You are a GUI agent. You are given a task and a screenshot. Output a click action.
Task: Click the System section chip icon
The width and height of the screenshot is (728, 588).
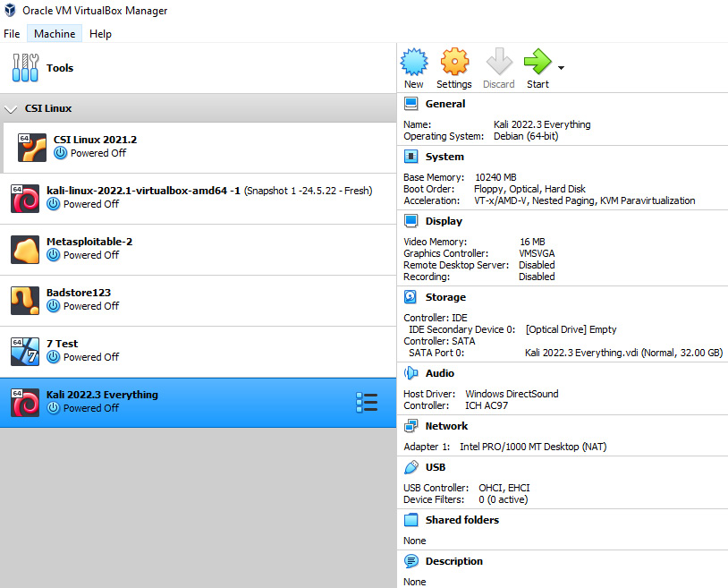[x=411, y=157]
